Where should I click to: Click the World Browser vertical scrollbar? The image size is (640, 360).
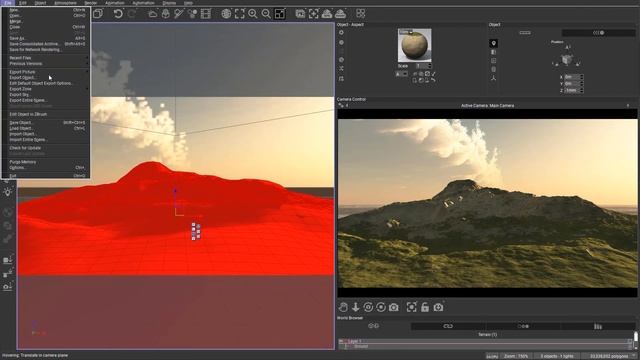(x=636, y=340)
